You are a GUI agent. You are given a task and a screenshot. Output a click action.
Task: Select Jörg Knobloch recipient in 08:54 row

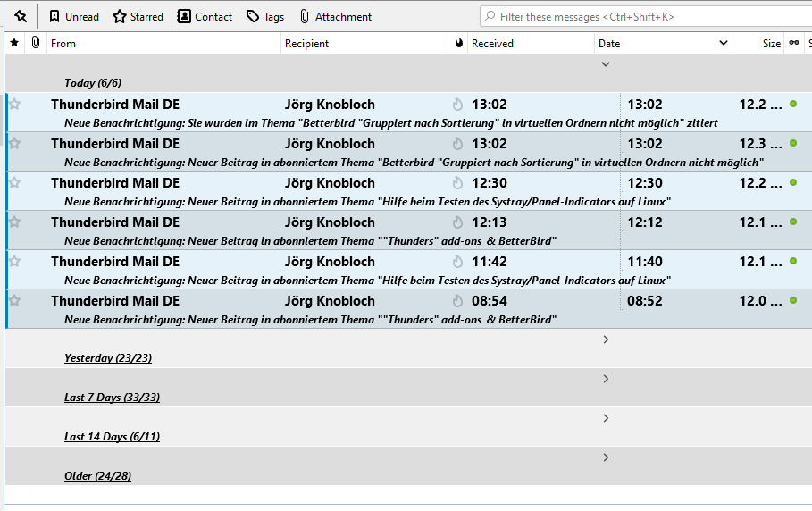330,301
